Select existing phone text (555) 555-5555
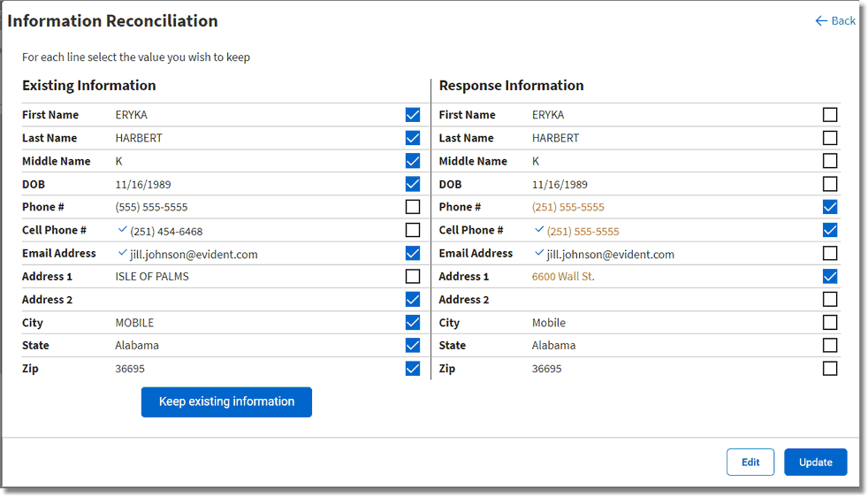The width and height of the screenshot is (868, 497). (x=151, y=207)
